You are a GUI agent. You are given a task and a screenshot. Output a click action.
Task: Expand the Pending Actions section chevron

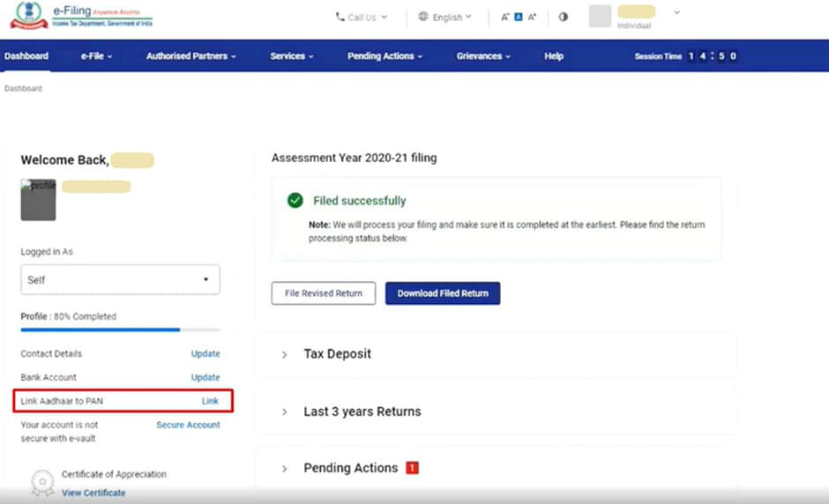click(x=285, y=469)
